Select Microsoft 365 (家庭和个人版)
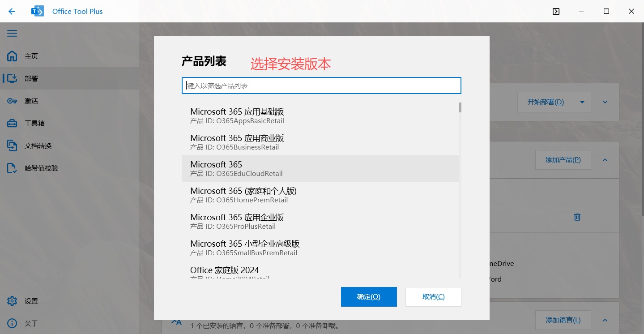Screen dimensions: 644x334 (320, 195)
